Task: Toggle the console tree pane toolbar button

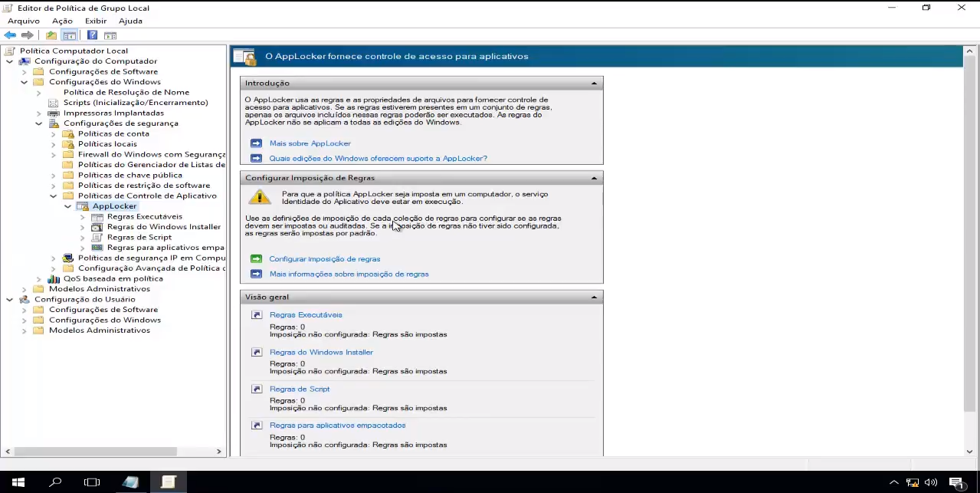Action: click(x=70, y=35)
